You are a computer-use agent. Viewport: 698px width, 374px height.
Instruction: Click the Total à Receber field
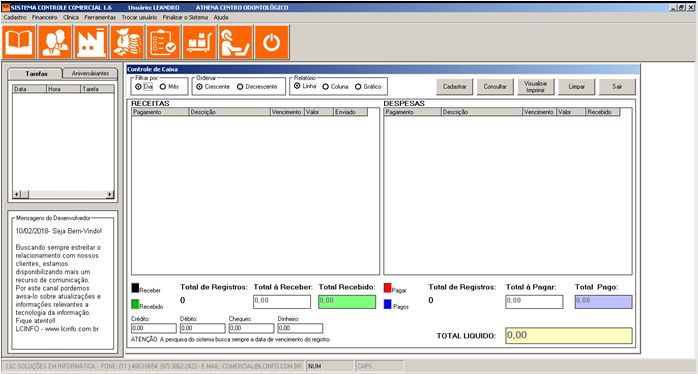click(282, 301)
